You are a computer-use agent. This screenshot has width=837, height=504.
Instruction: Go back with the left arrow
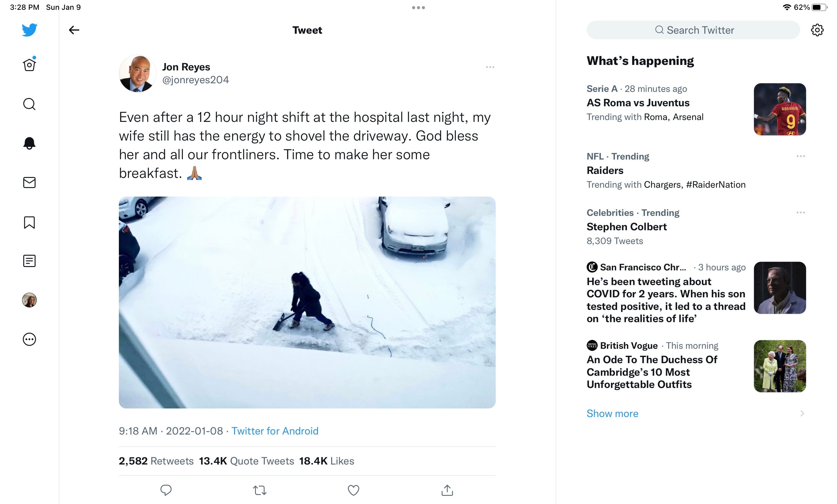point(74,30)
